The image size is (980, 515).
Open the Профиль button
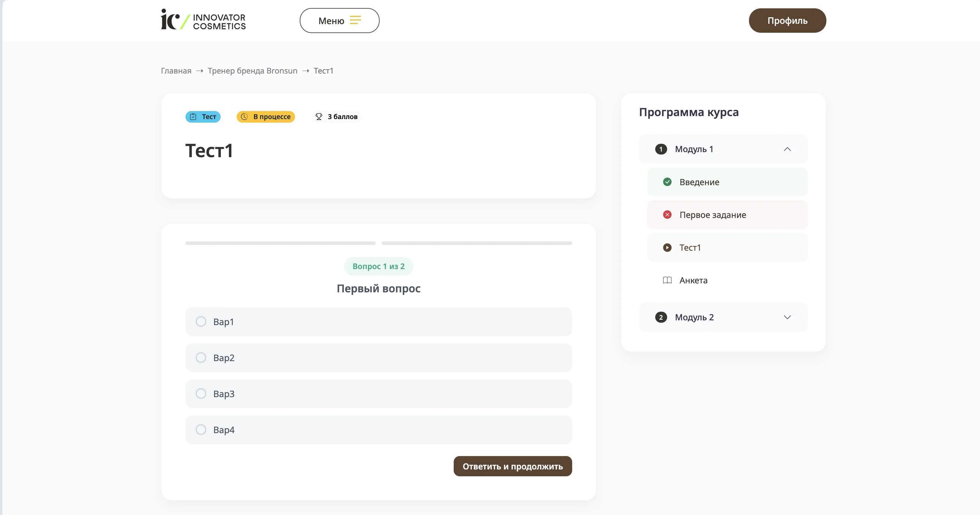click(787, 21)
